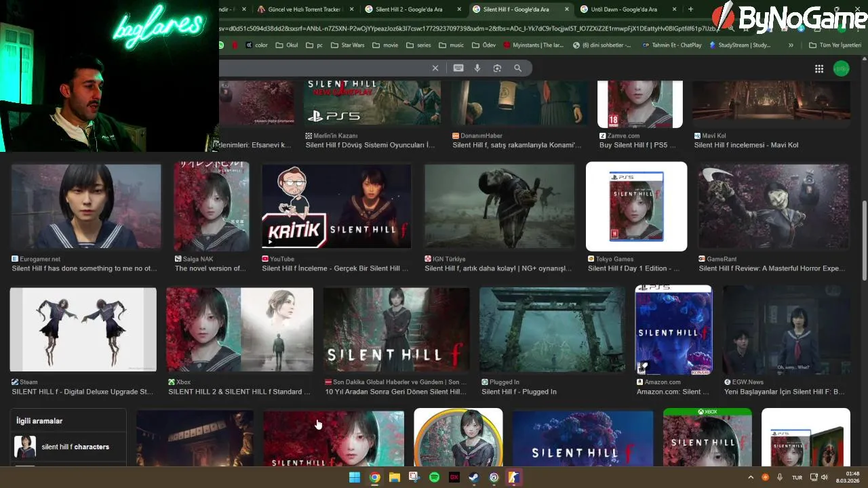The image size is (868, 488).
Task: Open File Explorer from the taskbar
Action: (394, 477)
